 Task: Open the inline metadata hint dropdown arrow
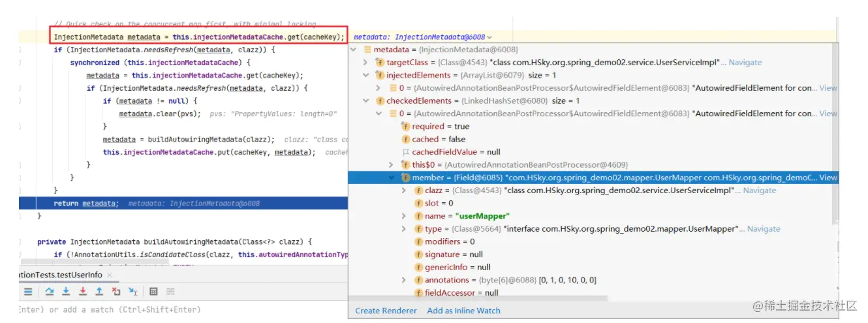point(490,38)
